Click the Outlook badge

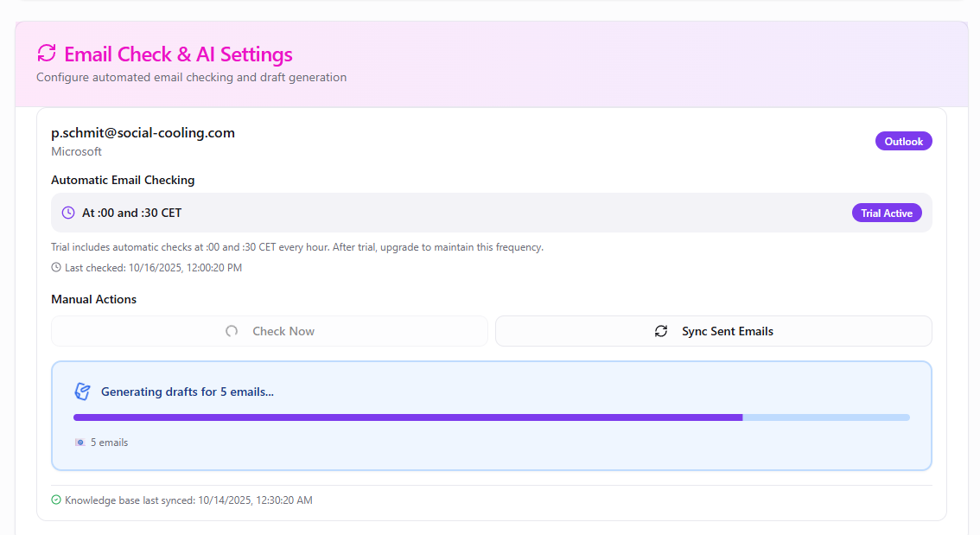903,141
